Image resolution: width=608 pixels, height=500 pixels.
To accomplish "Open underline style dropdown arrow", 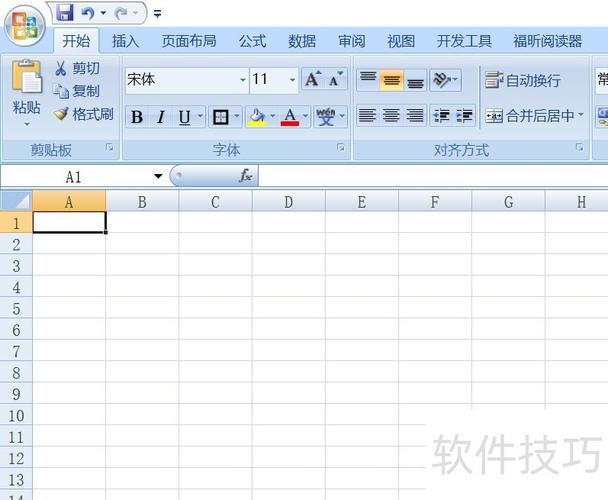I will [200, 116].
